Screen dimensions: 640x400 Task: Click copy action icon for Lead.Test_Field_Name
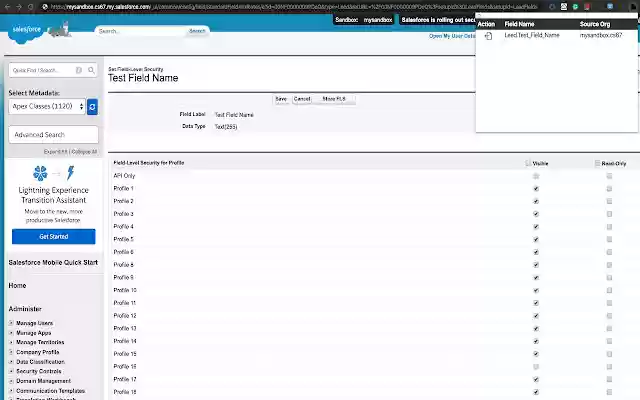point(488,36)
